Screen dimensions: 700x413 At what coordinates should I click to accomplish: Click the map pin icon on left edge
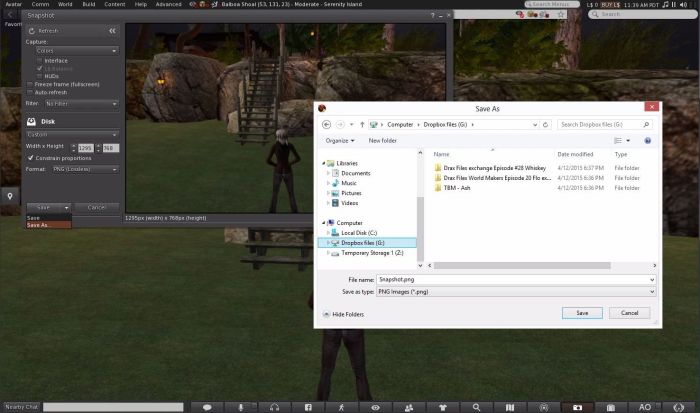click(10, 196)
